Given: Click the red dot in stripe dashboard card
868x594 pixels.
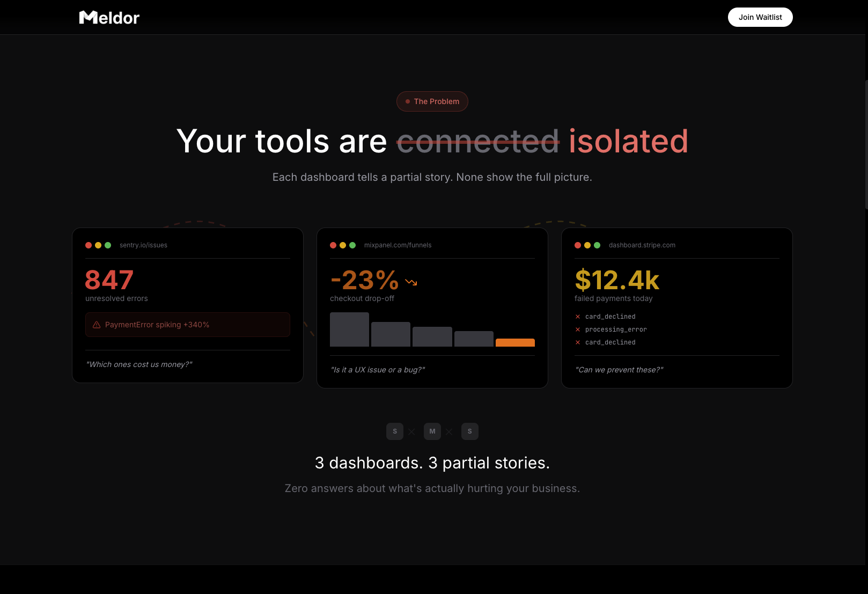Looking at the screenshot, I should pos(578,245).
